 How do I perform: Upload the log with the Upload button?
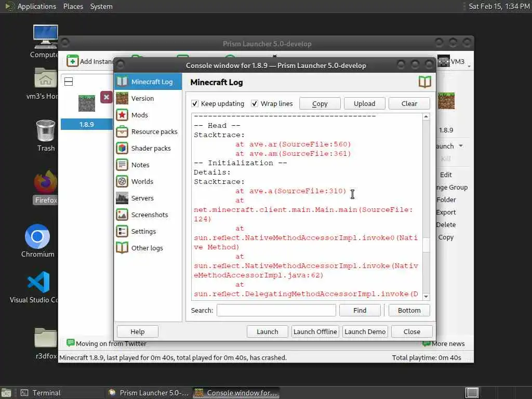364,103
